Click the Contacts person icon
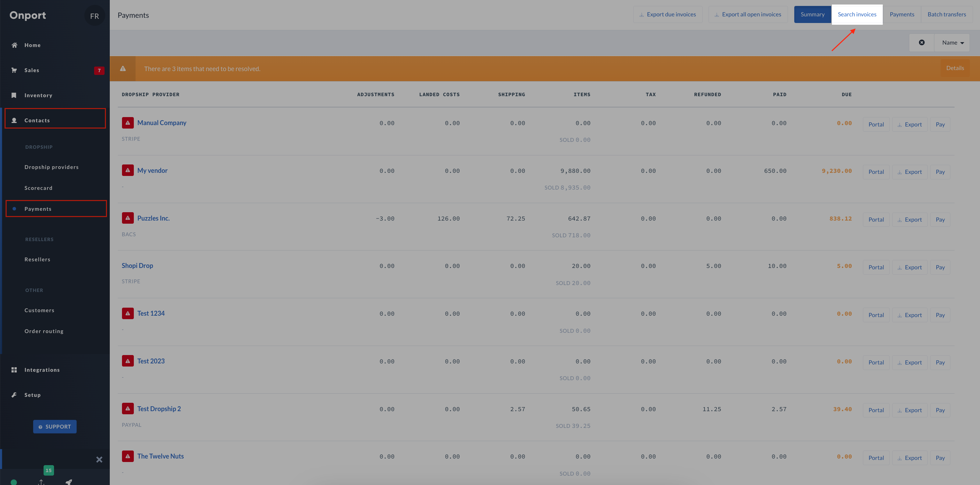The height and width of the screenshot is (485, 980). click(x=14, y=120)
